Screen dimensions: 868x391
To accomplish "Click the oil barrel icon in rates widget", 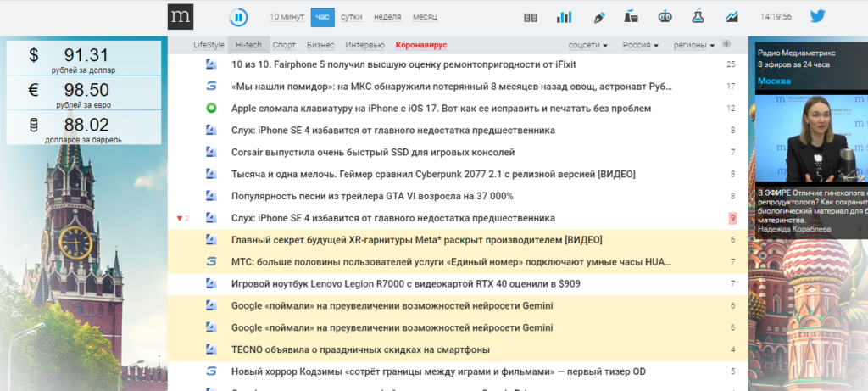I will [34, 126].
